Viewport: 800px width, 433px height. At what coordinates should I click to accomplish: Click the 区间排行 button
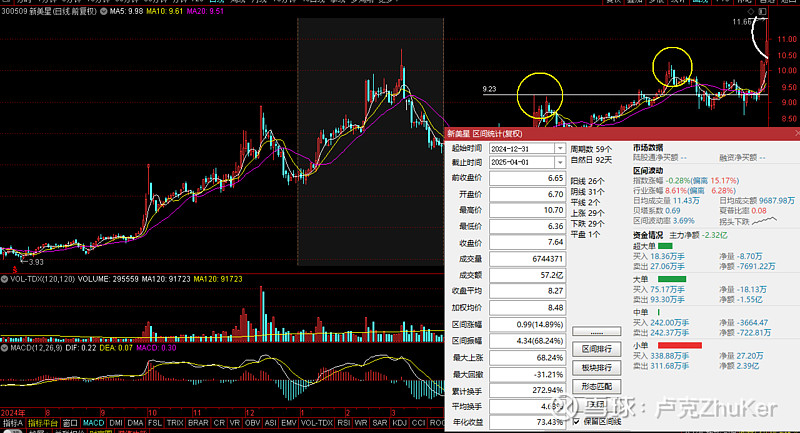pyautogui.click(x=596, y=349)
